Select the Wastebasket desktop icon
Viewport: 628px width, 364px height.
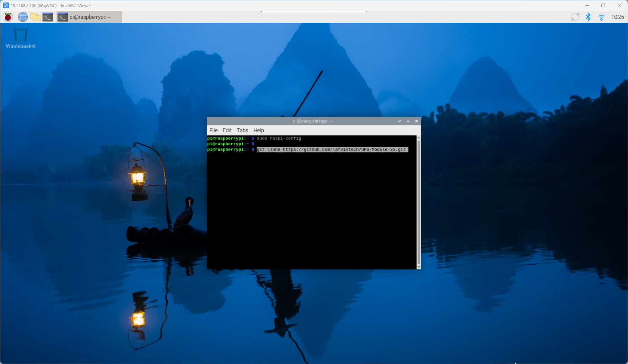[21, 38]
